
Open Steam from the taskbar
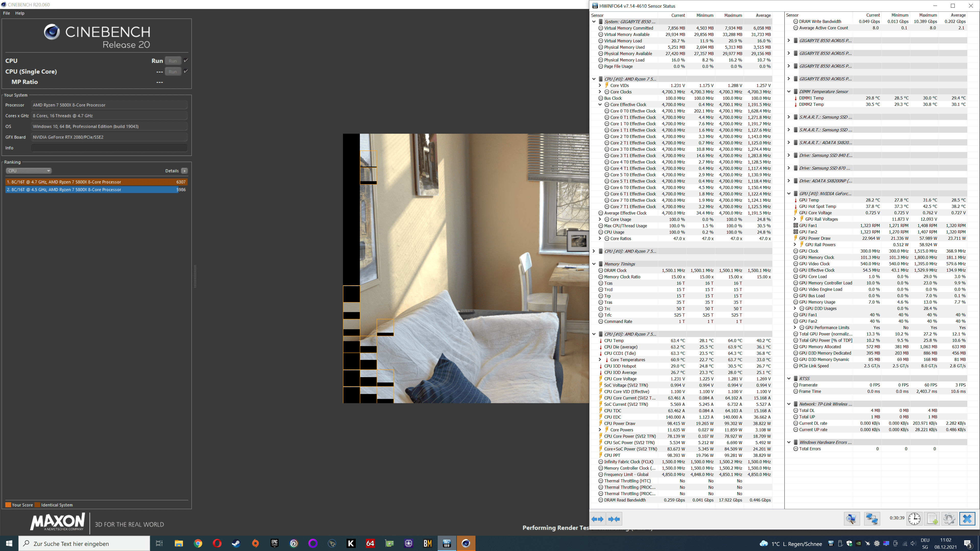click(x=236, y=543)
